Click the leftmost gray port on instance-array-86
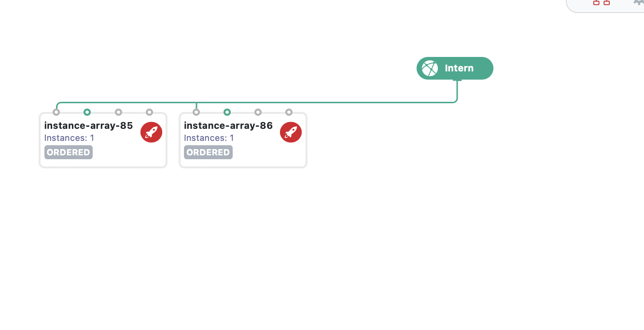Image resolution: width=644 pixels, height=330 pixels. pyautogui.click(x=196, y=112)
